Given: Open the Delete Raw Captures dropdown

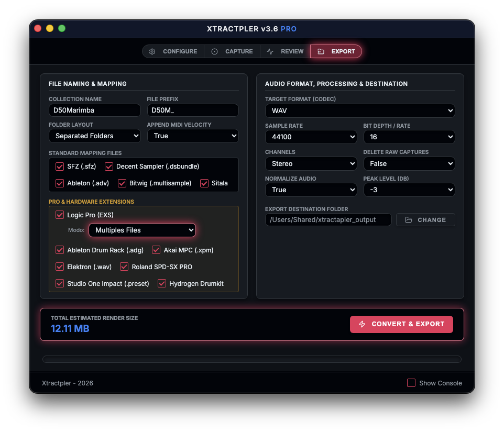Looking at the screenshot, I should [409, 163].
